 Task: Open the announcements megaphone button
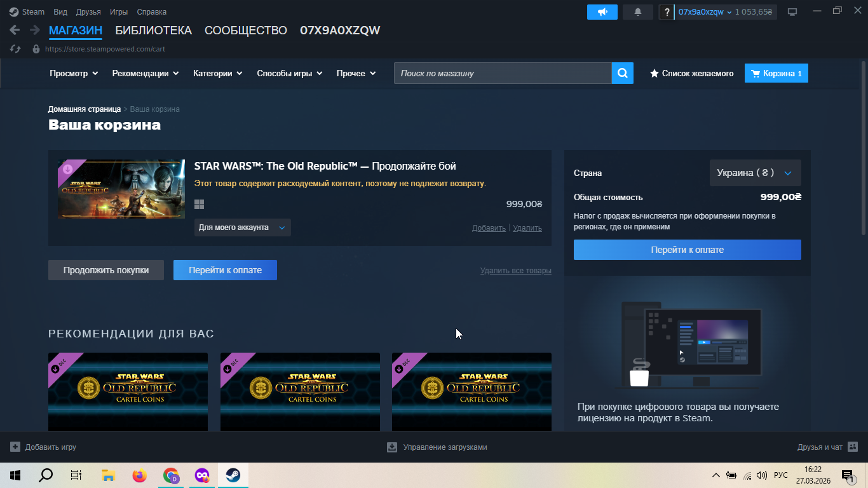click(x=602, y=11)
